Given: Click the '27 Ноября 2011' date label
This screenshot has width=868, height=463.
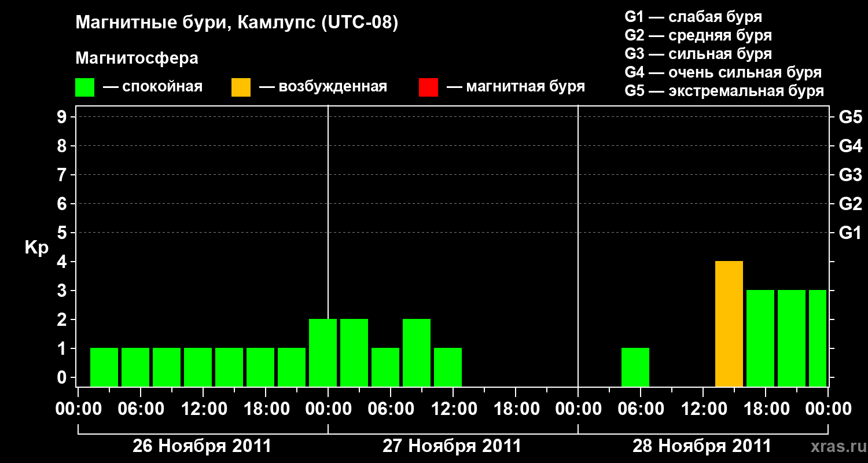Looking at the screenshot, I should (452, 446).
